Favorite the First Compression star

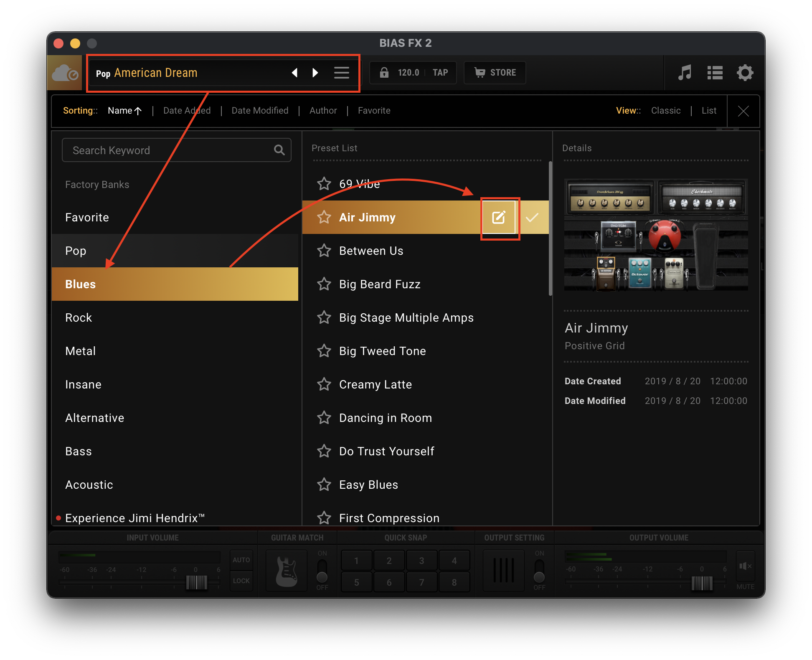(x=324, y=518)
